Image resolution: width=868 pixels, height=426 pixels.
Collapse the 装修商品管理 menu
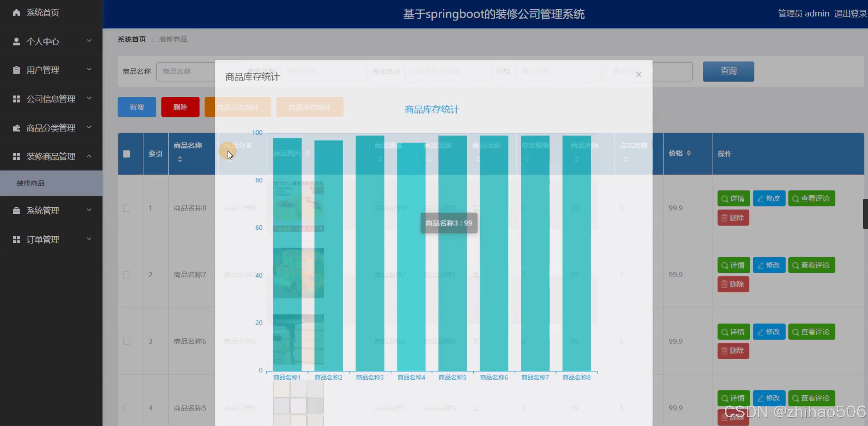pos(51,156)
